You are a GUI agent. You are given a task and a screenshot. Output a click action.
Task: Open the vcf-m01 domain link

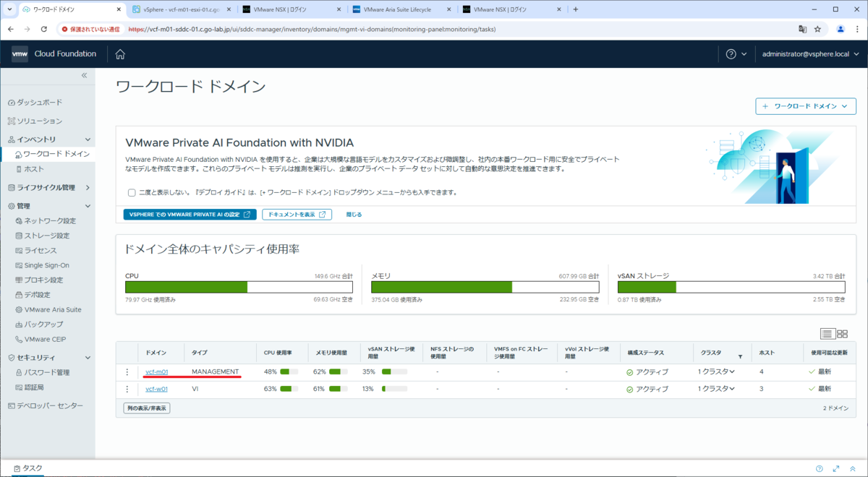click(x=156, y=371)
